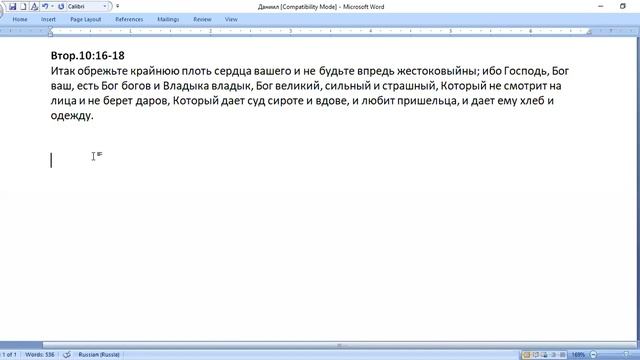Click the New document icon
Viewport: 640px width, 360px height.
coord(23,7)
